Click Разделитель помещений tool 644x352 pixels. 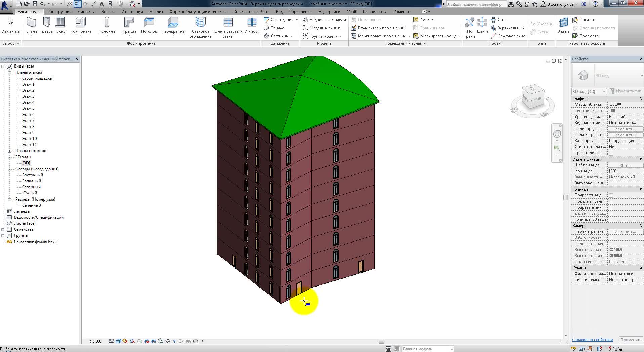coord(377,28)
